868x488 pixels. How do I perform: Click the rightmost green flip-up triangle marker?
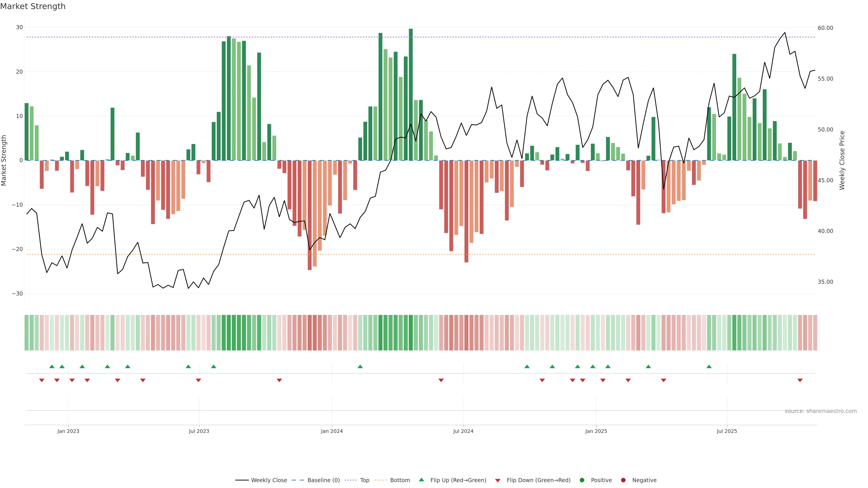click(x=709, y=366)
